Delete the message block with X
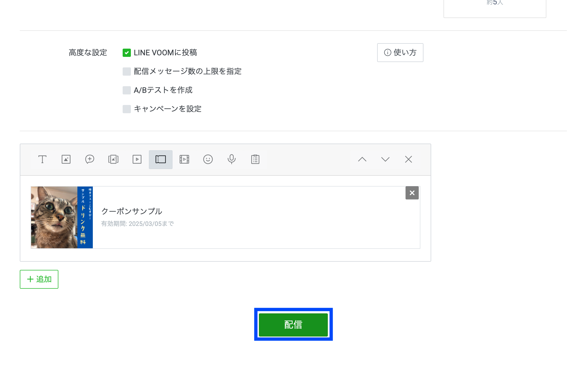Viewport: 588px width, 379px height. tap(409, 159)
